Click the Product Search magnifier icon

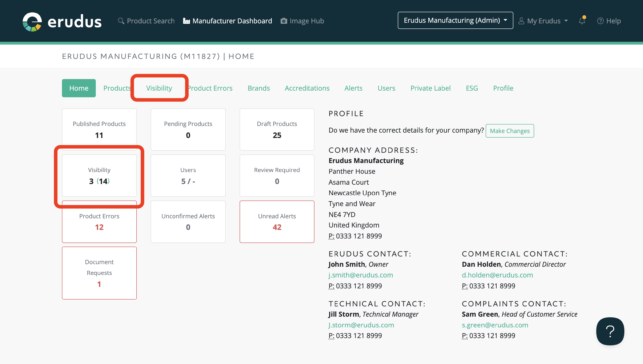(121, 21)
